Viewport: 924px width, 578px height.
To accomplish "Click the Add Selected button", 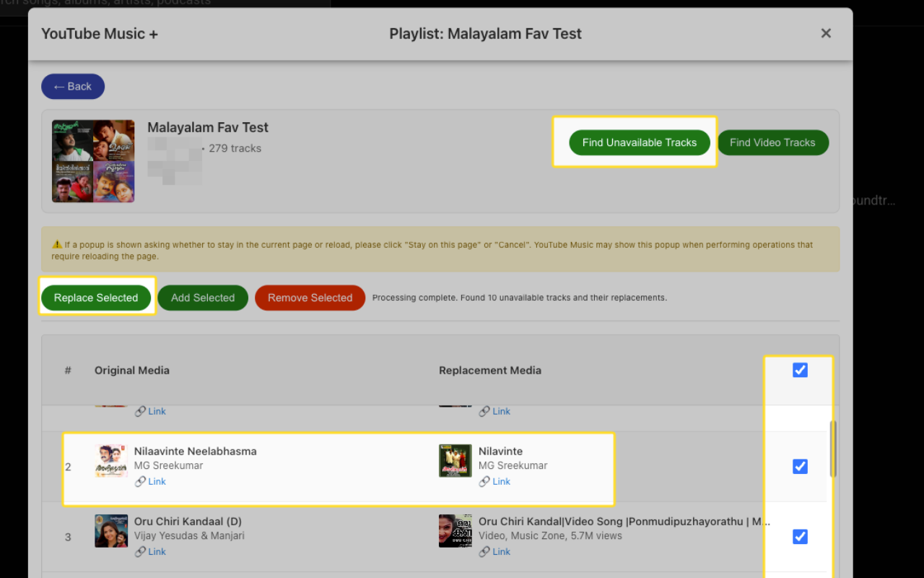I will [x=203, y=298].
